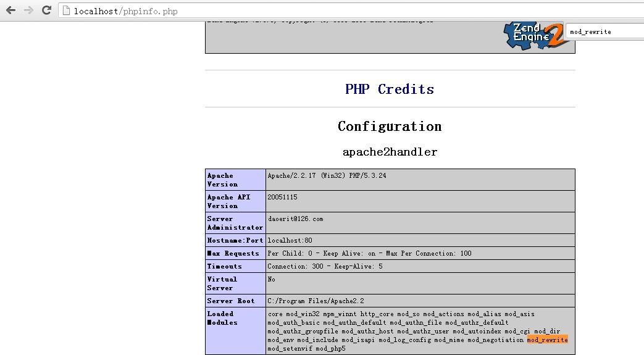Click the highlighted mod_rewrite module name
The width and height of the screenshot is (644, 355).
(x=547, y=340)
